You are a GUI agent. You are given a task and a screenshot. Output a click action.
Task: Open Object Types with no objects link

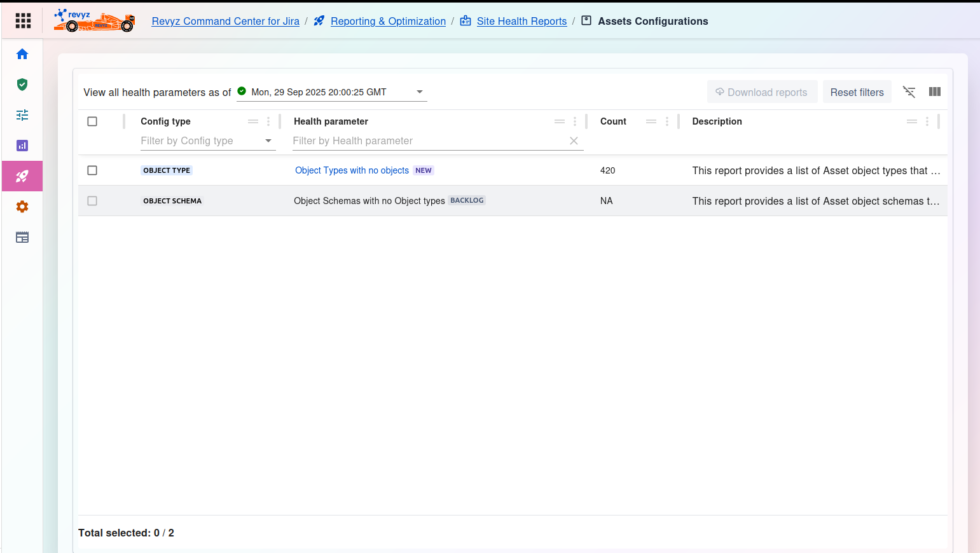click(x=352, y=170)
